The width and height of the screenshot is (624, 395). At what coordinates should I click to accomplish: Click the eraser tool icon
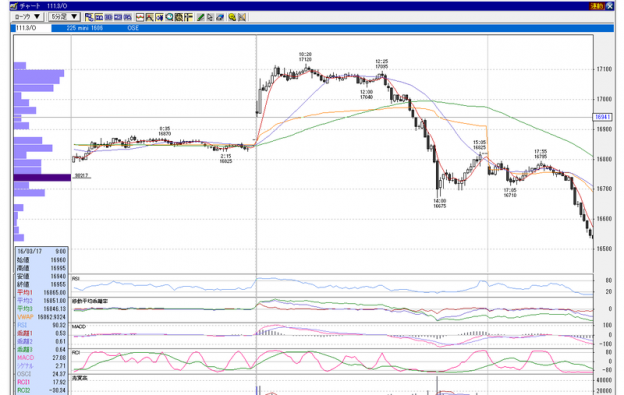pos(220,17)
